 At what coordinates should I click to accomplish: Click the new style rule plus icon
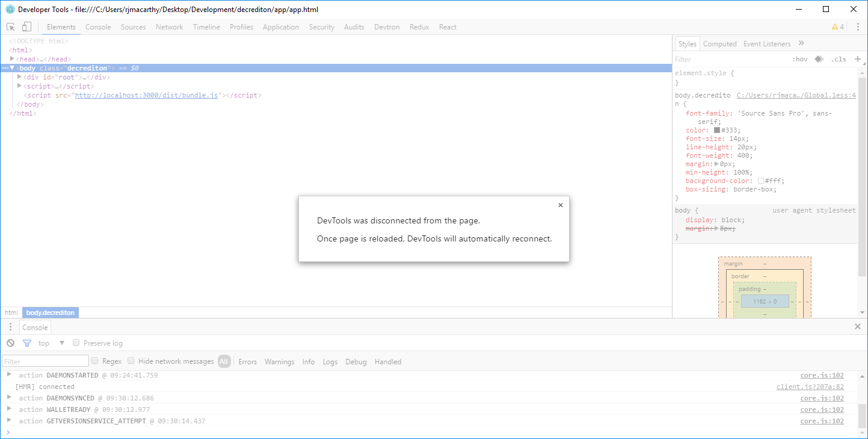coord(858,59)
